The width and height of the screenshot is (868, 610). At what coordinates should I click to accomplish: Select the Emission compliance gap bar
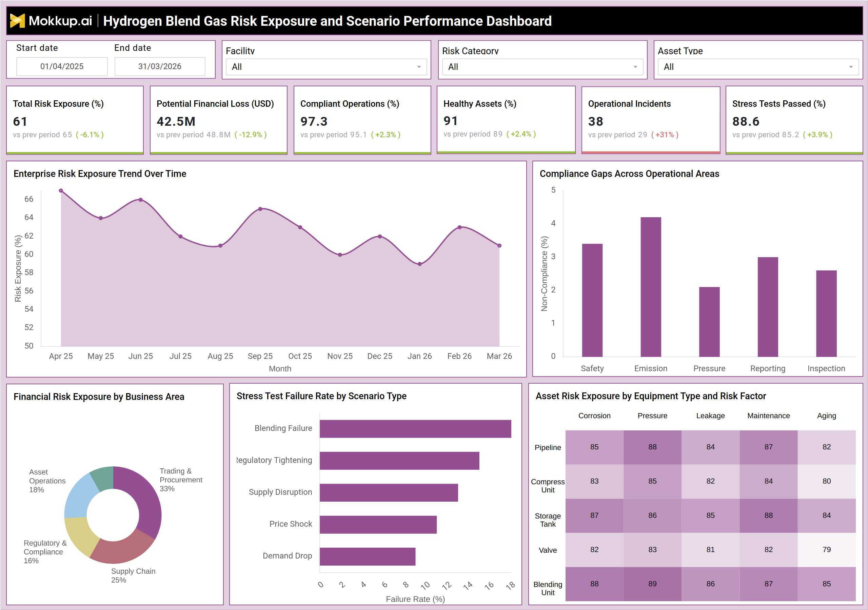coord(651,287)
